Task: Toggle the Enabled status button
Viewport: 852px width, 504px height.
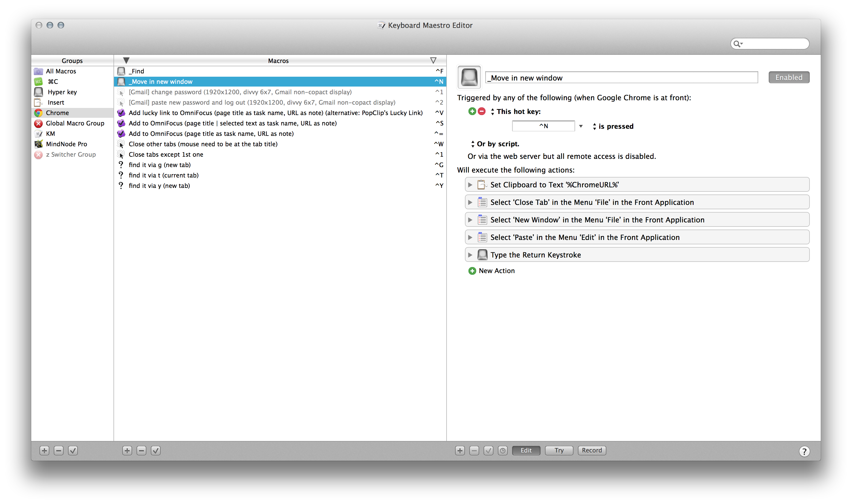Action: pyautogui.click(x=788, y=77)
